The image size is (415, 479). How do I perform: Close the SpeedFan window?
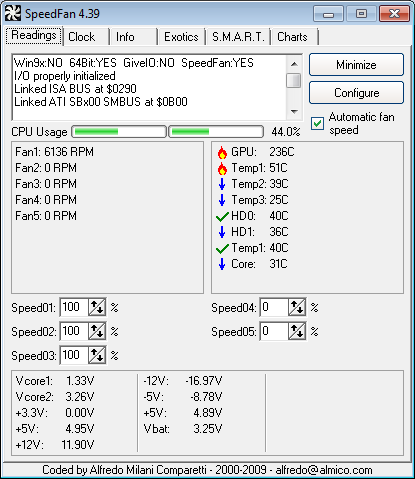394,13
